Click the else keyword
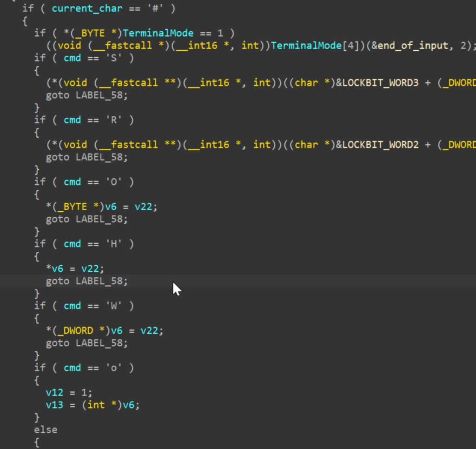Image resolution: width=476 pixels, height=449 pixels. (46, 429)
